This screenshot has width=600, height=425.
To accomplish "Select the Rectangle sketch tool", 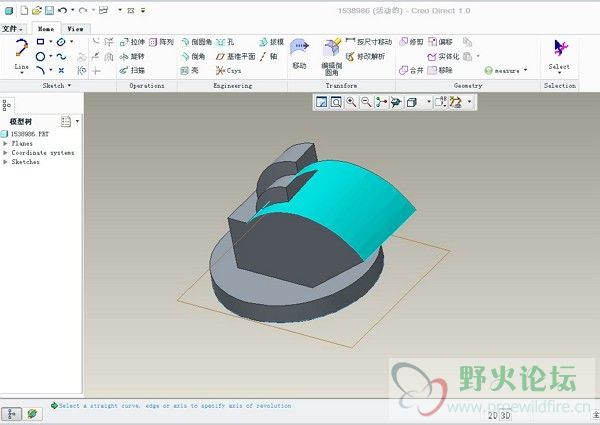I will point(40,42).
